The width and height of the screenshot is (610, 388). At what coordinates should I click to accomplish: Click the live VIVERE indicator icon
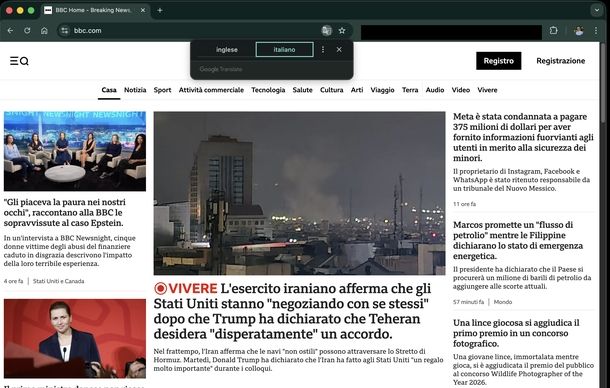tap(160, 288)
